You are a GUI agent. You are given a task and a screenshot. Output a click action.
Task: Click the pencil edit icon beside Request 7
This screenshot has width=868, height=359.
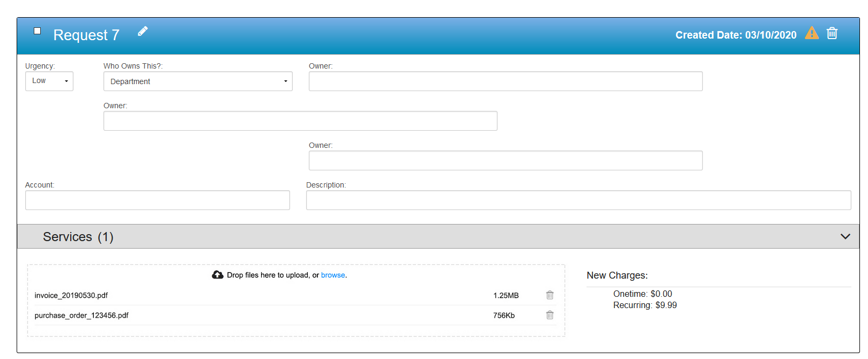click(x=143, y=32)
